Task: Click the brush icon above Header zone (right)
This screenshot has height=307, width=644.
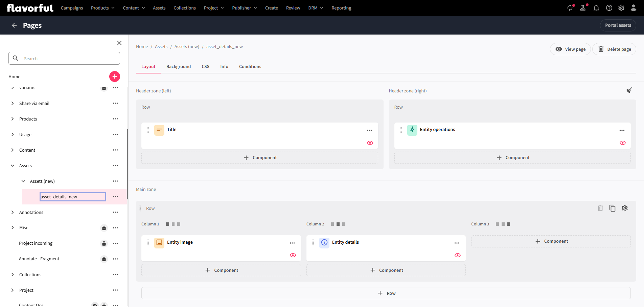Action: [x=629, y=90]
